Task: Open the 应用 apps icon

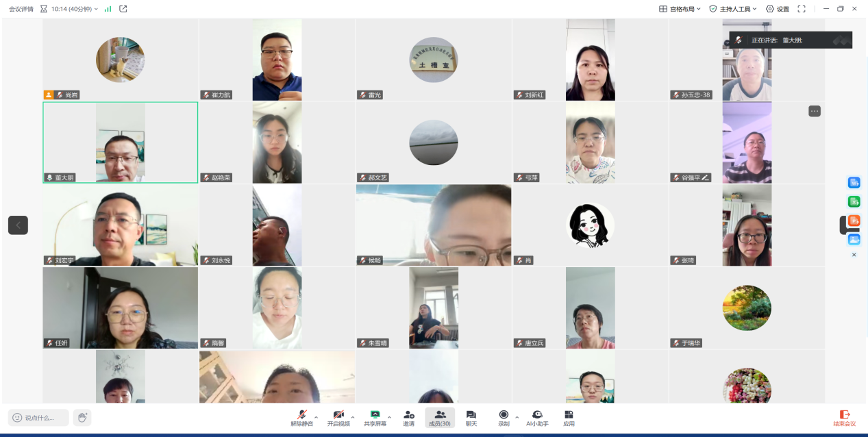Action: pyautogui.click(x=569, y=418)
